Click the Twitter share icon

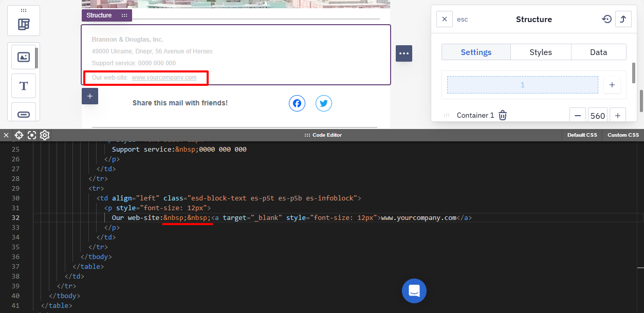click(324, 103)
